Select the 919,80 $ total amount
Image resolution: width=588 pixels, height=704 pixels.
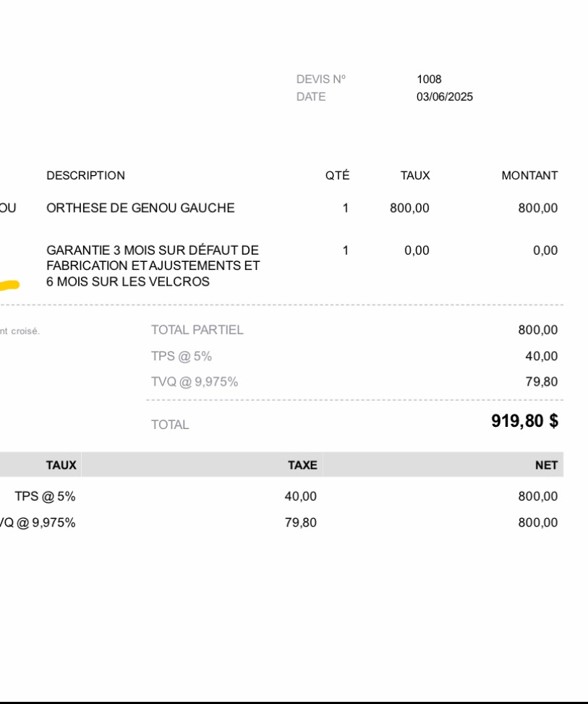click(x=524, y=422)
